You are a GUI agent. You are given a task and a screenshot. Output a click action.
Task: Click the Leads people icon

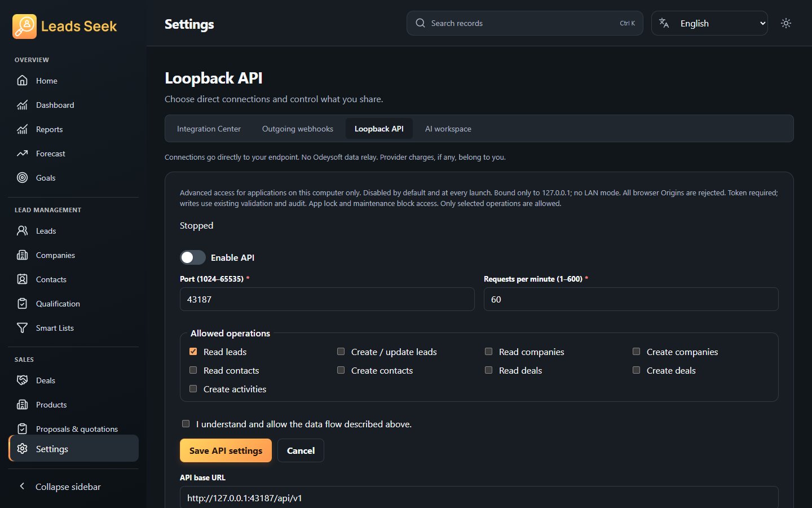coord(22,231)
